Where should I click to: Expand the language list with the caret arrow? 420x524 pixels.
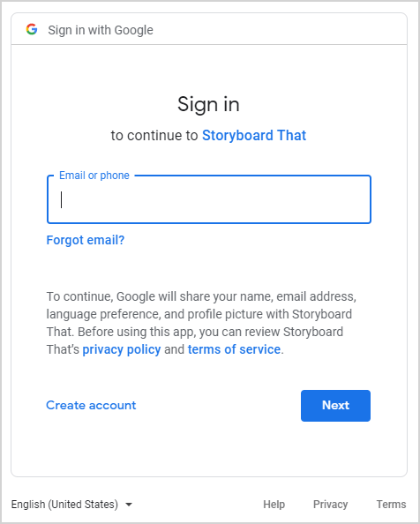pyautogui.click(x=129, y=505)
